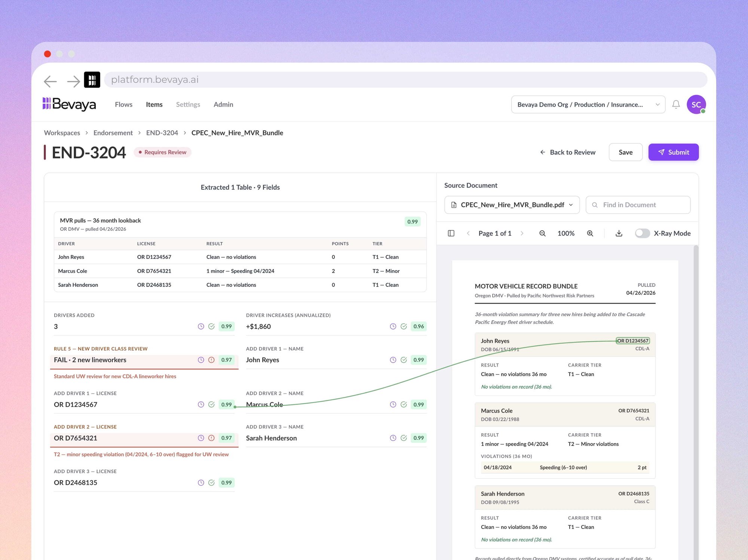Select the Marcus Cole table row
748x560 pixels.
pyautogui.click(x=240, y=271)
